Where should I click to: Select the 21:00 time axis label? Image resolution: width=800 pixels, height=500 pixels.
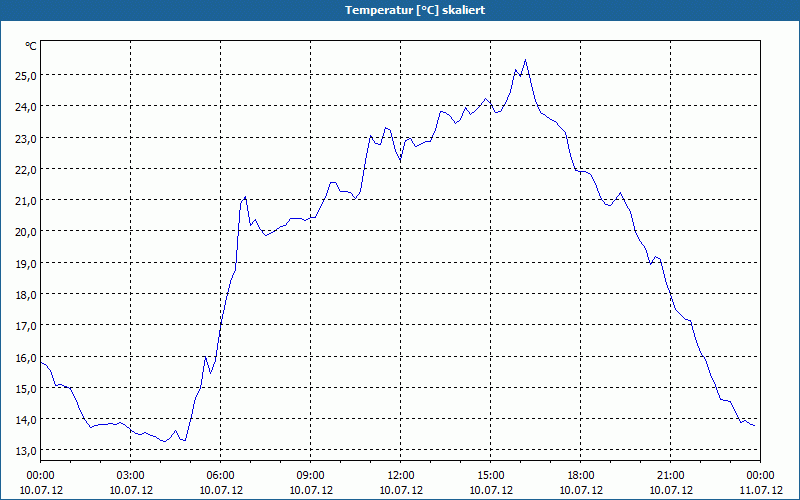click(670, 476)
